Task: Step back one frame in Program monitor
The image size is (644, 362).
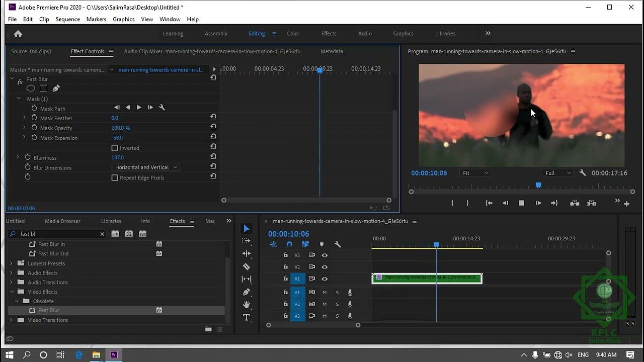Action: click(x=505, y=203)
